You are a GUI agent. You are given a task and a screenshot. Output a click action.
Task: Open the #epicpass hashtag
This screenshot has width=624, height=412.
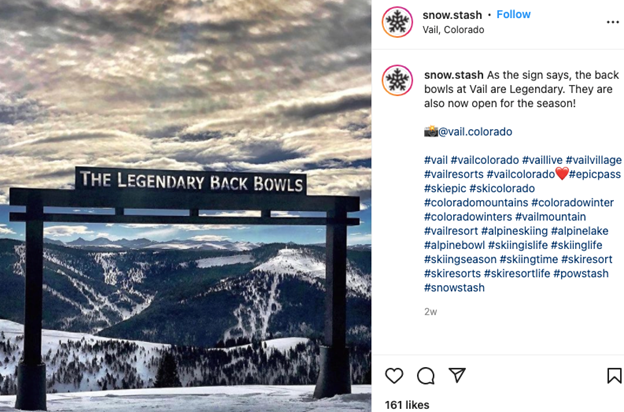pyautogui.click(x=595, y=174)
